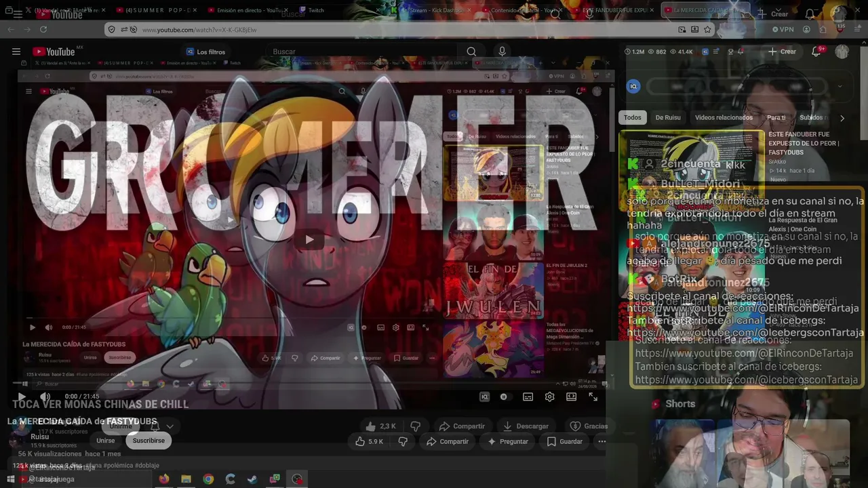
Task: Open the notifications bell
Action: pyautogui.click(x=816, y=52)
